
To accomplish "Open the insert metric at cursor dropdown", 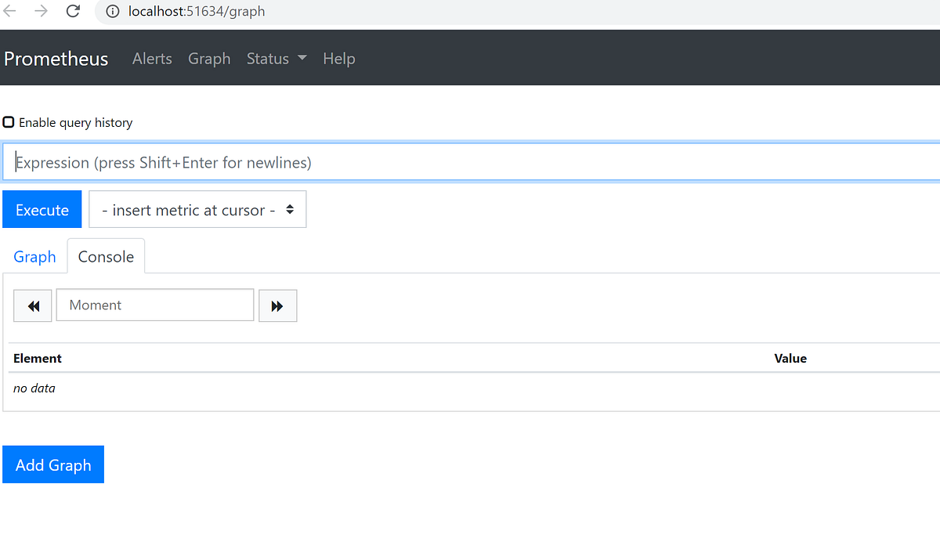I will coord(197,209).
